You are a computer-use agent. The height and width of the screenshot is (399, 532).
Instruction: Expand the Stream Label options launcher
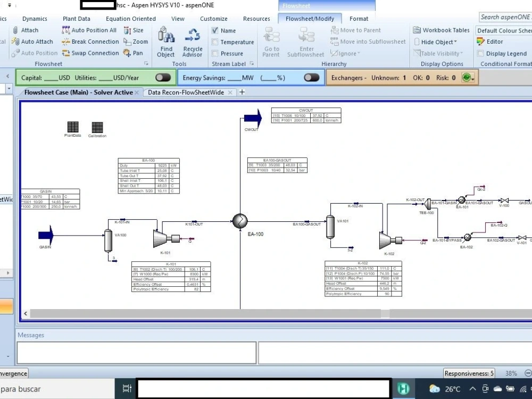[251, 64]
